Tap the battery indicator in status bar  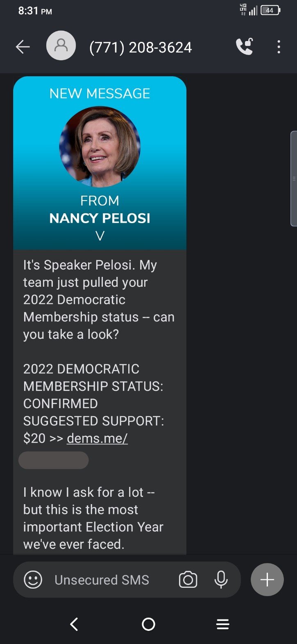pos(270,11)
